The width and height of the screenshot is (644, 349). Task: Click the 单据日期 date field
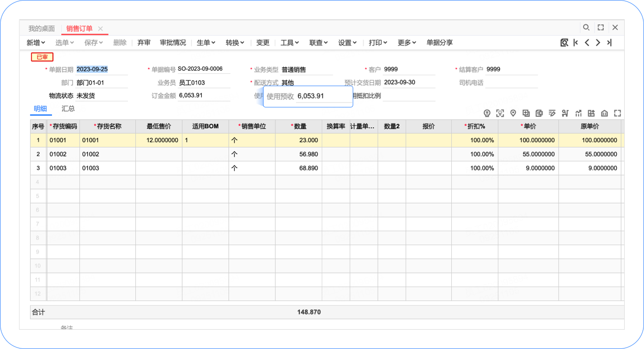click(x=102, y=69)
